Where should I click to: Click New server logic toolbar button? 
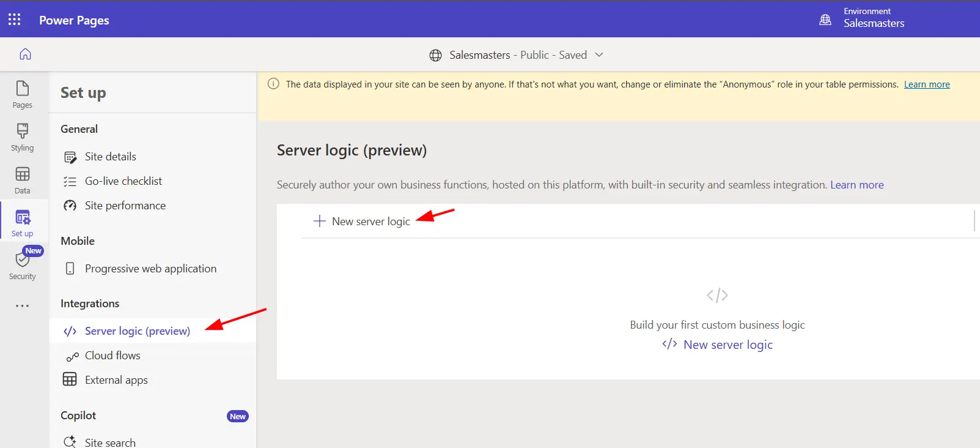[x=362, y=222]
